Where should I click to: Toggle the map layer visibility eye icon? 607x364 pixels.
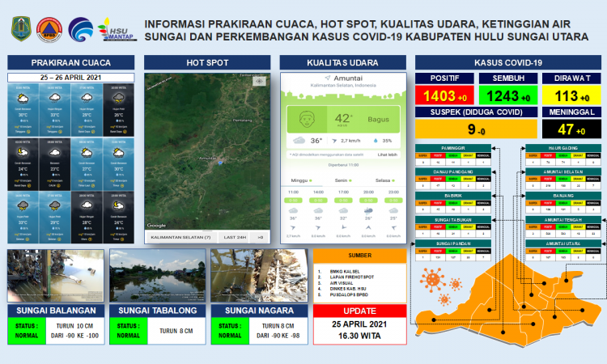259,82
